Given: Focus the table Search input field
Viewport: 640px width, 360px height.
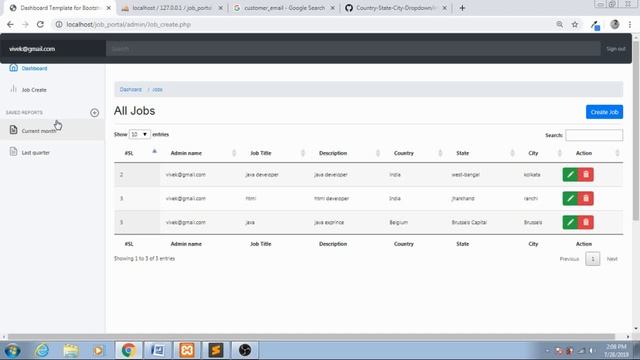Looking at the screenshot, I should (594, 135).
